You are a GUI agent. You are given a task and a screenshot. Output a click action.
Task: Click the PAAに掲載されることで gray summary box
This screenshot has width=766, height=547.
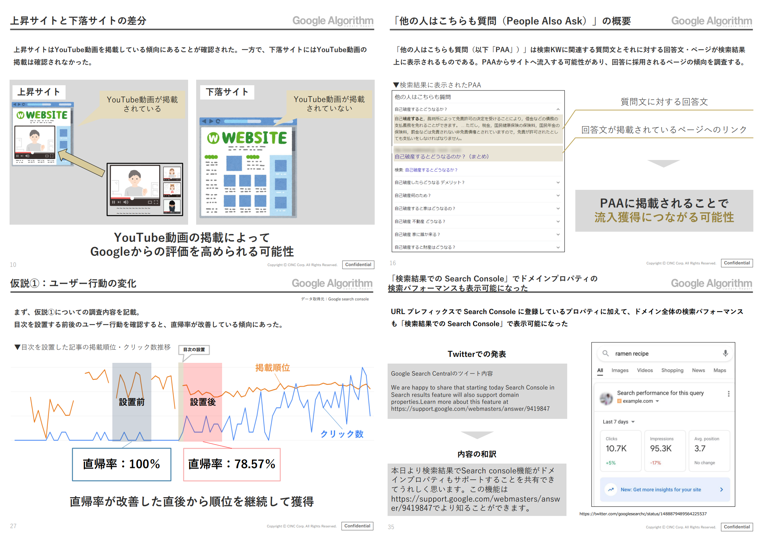click(664, 210)
